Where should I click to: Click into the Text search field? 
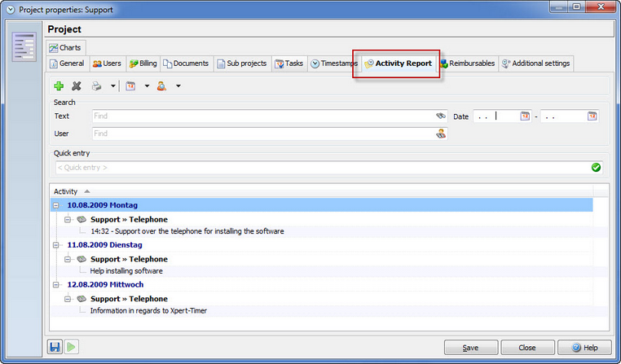(x=270, y=116)
